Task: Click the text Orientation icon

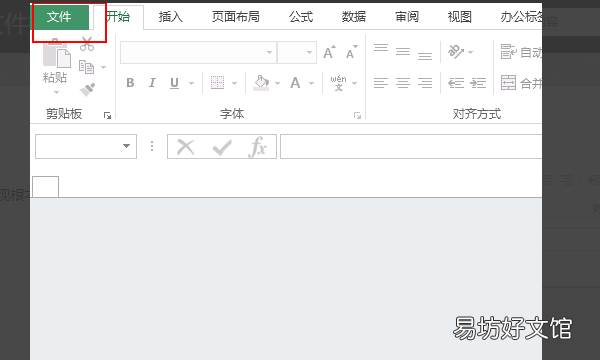Action: [x=456, y=52]
